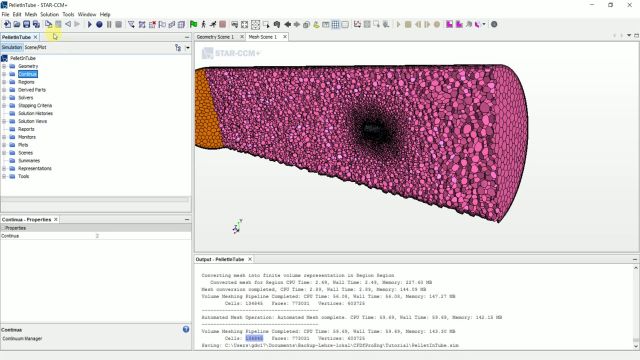Switch to Geometry Scene 1 tab
The image size is (640, 360).
pos(216,37)
